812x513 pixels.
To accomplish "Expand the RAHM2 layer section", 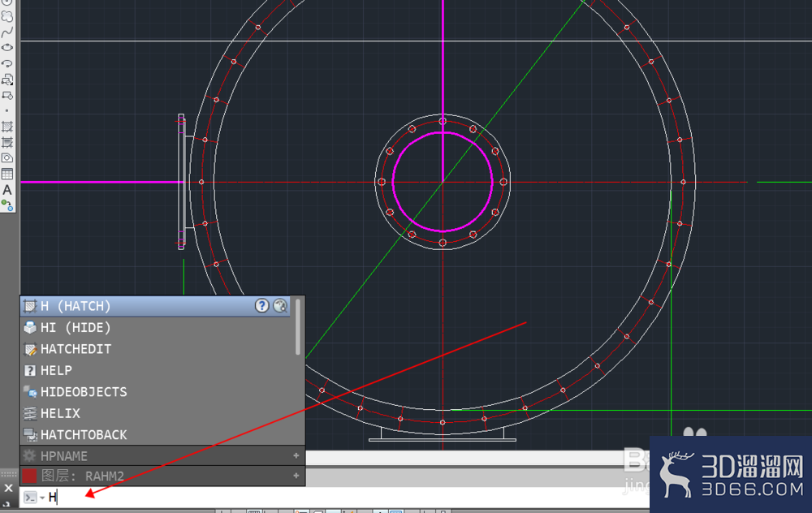I will click(x=296, y=475).
